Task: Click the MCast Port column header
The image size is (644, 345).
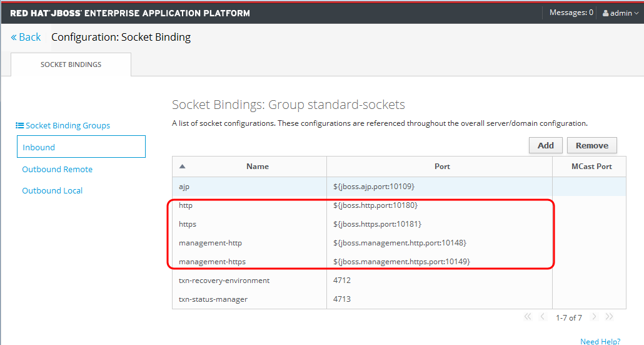Action: pyautogui.click(x=591, y=167)
